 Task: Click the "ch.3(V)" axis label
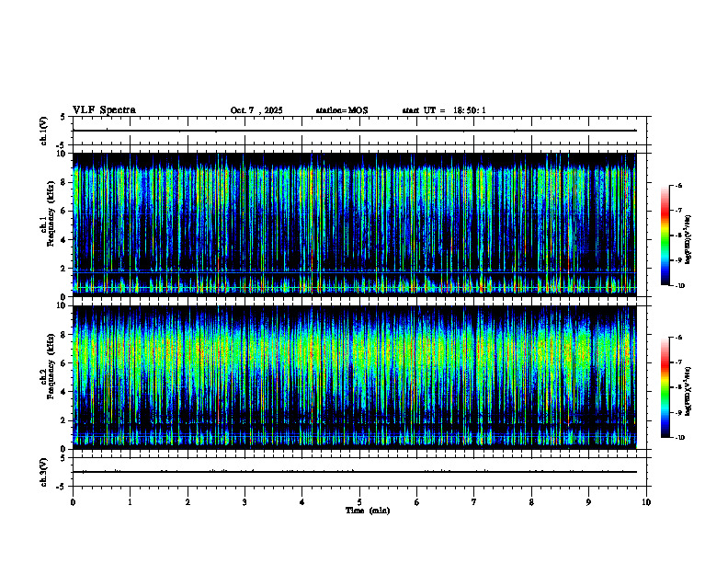click(43, 473)
